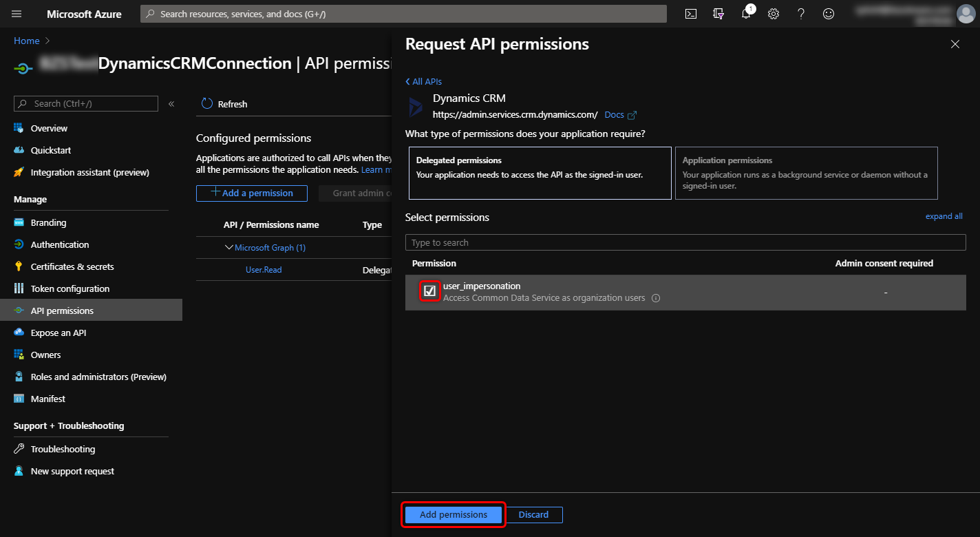Click the Quickstart cloud icon
The height and width of the screenshot is (537, 980).
coord(19,150)
